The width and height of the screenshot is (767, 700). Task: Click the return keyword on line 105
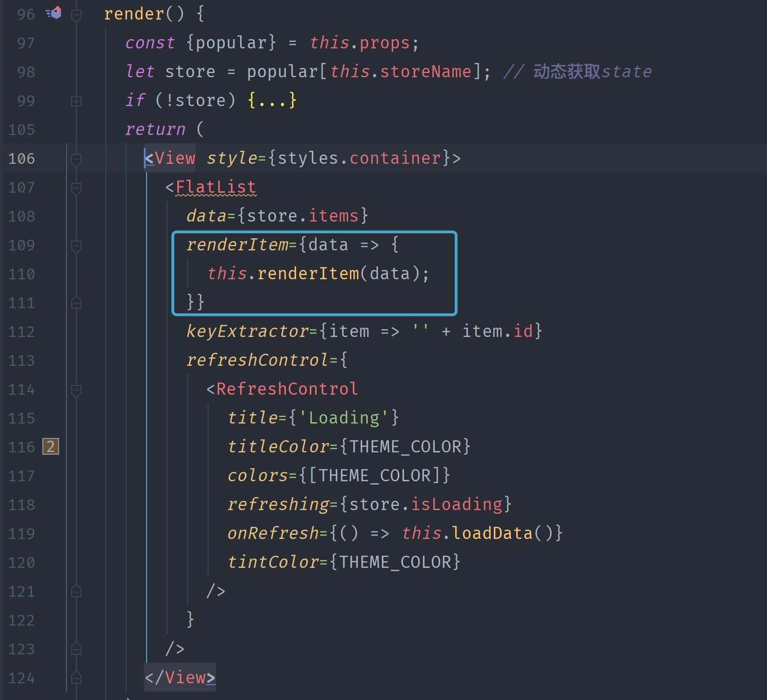pos(155,129)
